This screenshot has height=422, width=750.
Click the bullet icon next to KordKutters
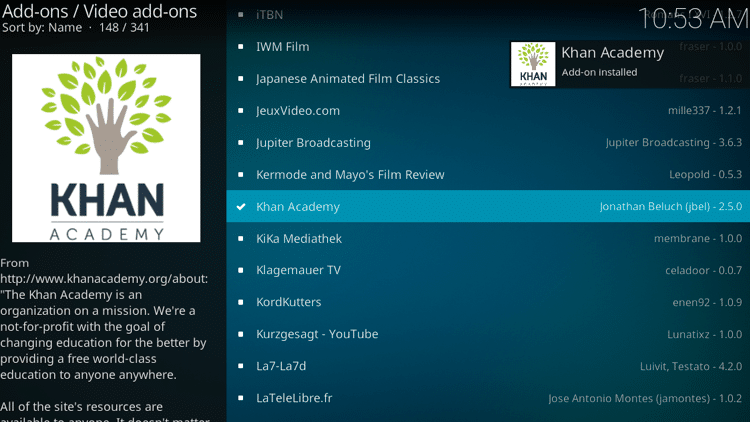[x=241, y=302]
